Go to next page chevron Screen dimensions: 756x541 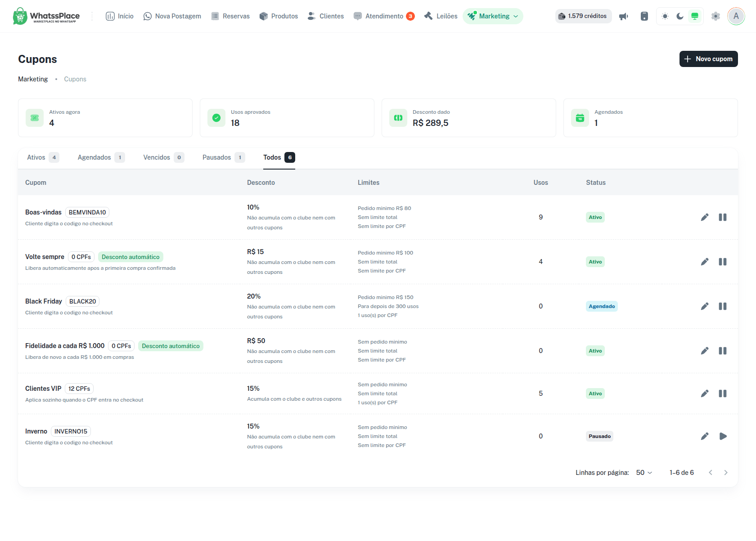pos(726,473)
